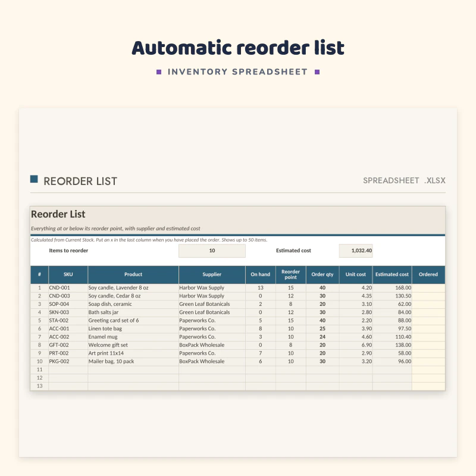Click the SOP-004 SKU cell
This screenshot has height=476, width=476.
(68, 304)
